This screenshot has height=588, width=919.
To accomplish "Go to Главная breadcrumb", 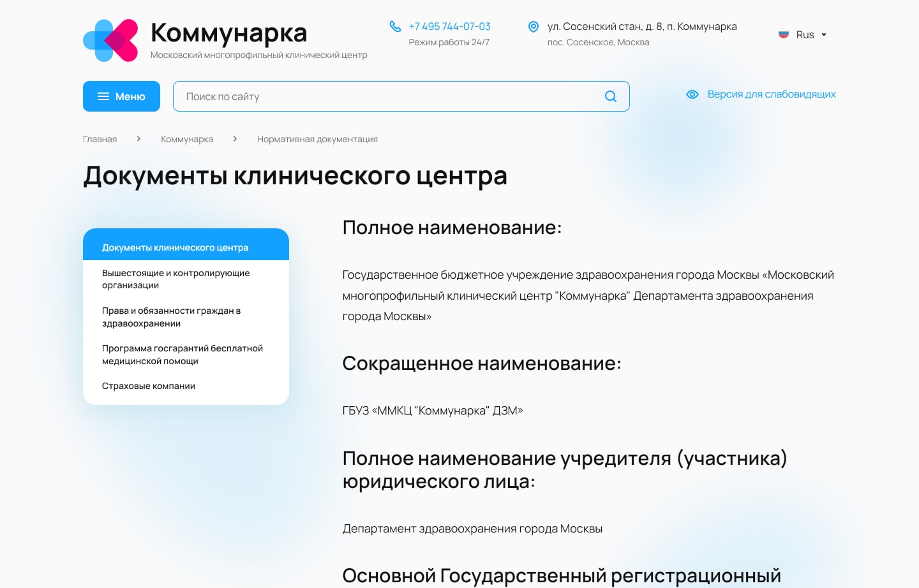I will click(x=100, y=139).
